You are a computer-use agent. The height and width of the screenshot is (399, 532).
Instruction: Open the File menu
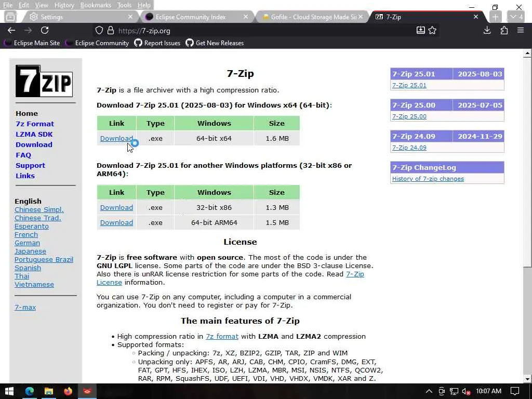point(7,5)
